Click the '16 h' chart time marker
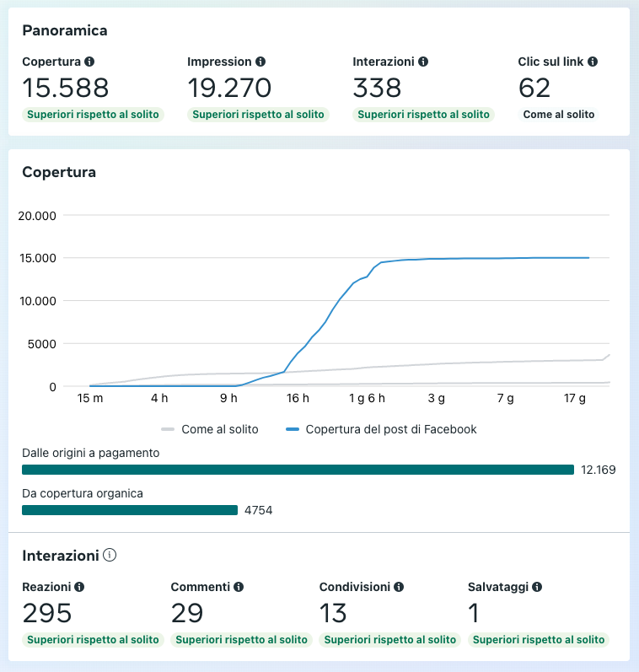Viewport: 639px width, 672px height. 298,398
